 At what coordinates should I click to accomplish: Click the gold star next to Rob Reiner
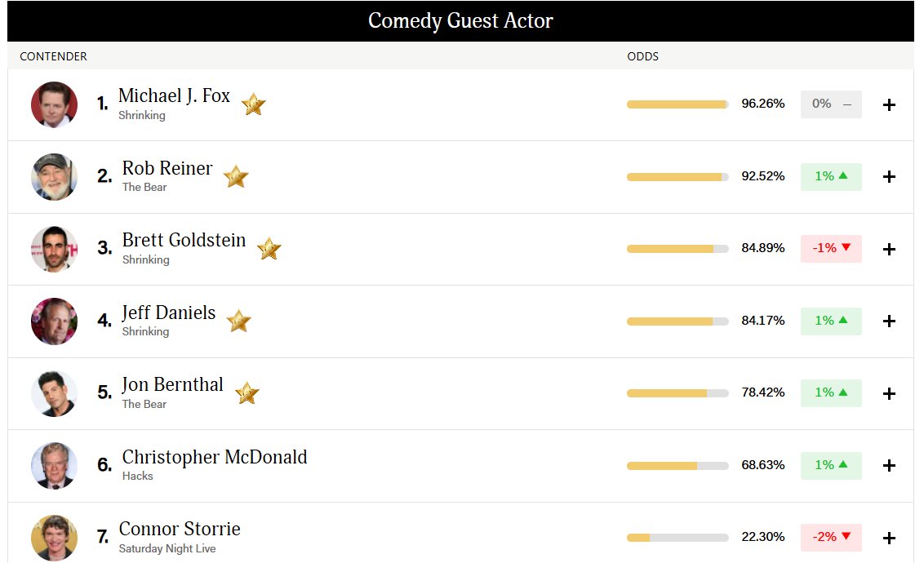point(236,176)
